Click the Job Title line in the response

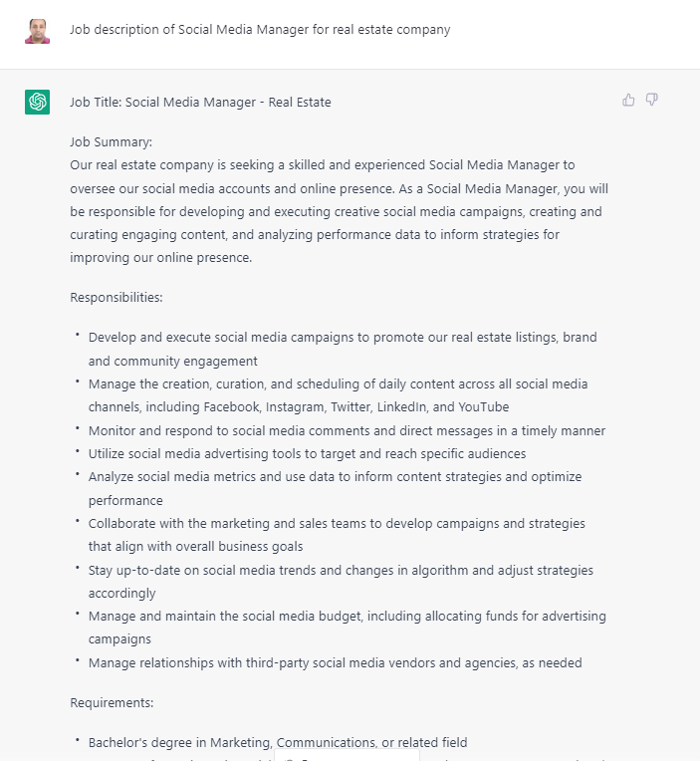[200, 102]
